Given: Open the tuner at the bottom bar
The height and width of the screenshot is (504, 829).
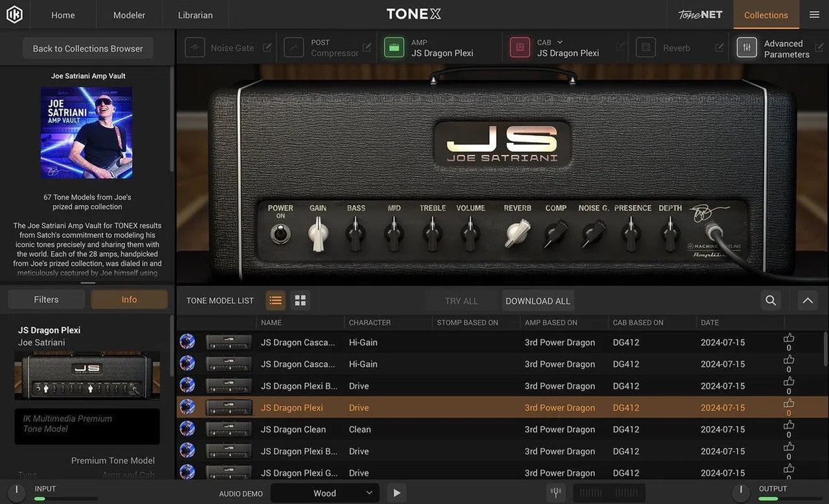Looking at the screenshot, I should click(x=556, y=492).
